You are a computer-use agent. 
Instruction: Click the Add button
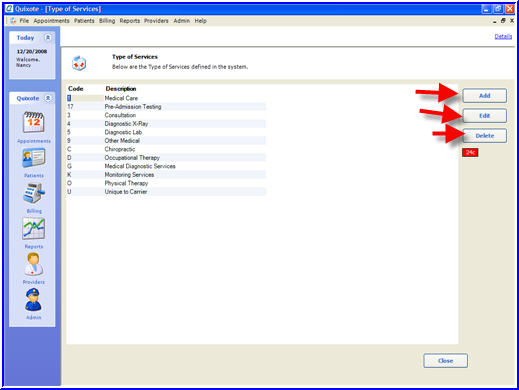484,96
